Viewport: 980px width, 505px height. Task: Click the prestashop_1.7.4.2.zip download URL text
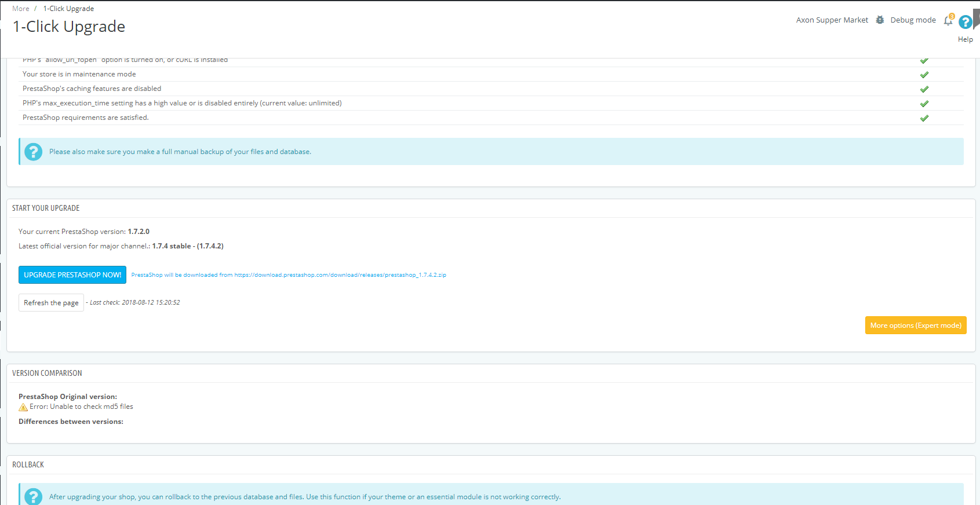[x=340, y=275]
